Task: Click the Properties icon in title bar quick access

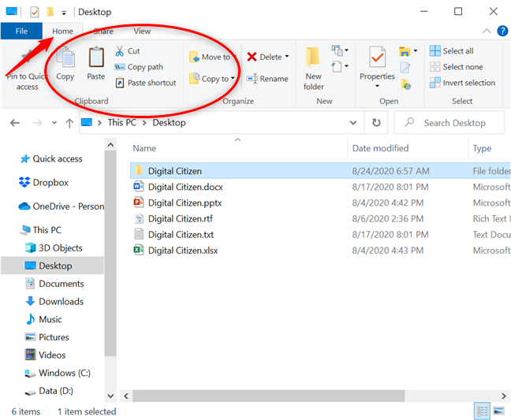Action: (x=35, y=13)
